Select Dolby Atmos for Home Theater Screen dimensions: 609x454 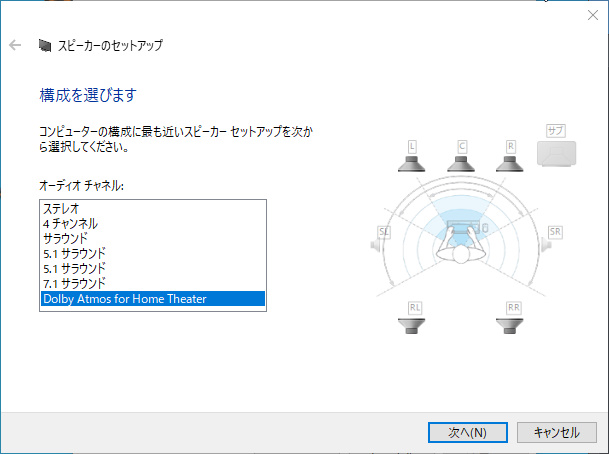point(124,298)
